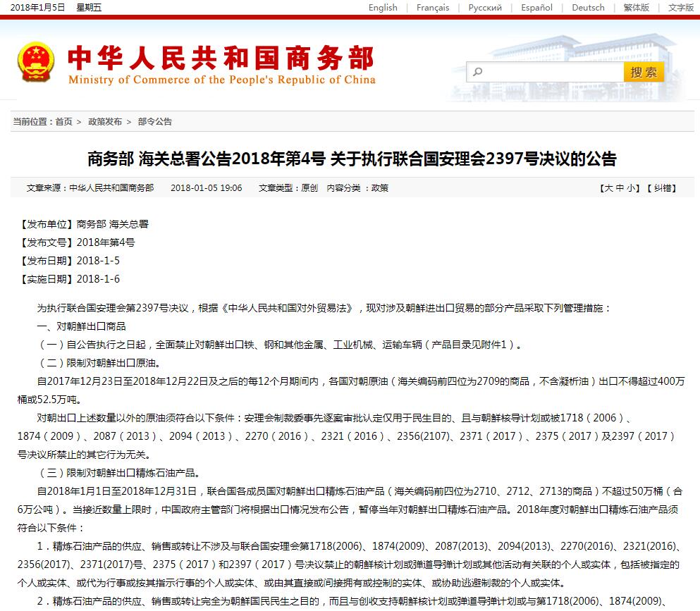
Task: Open 部令公告 breadcrumb link
Action: click(x=155, y=121)
